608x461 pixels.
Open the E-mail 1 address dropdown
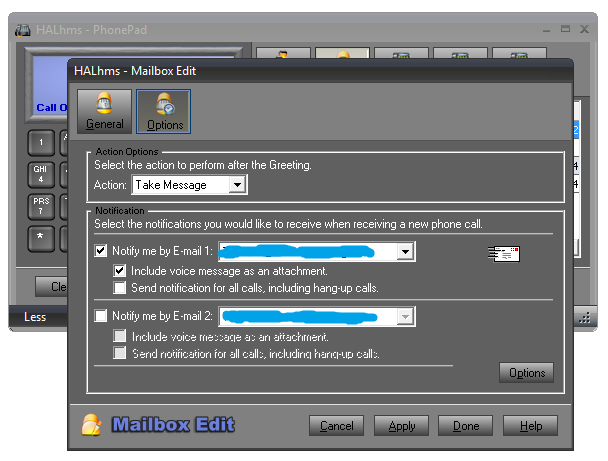[404, 253]
